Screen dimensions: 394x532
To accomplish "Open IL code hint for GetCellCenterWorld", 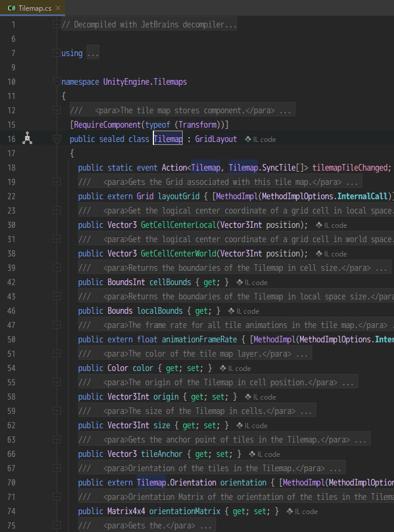I will [x=331, y=254].
